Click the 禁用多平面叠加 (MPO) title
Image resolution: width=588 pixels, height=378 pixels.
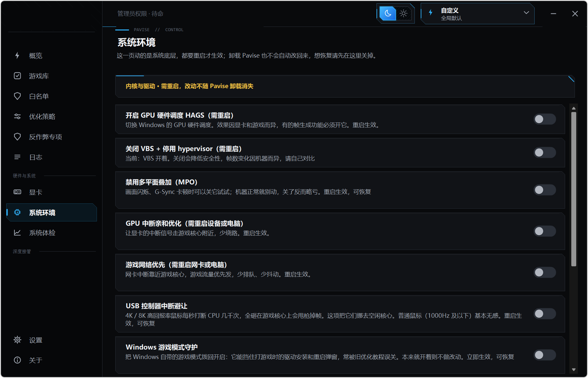tap(162, 182)
